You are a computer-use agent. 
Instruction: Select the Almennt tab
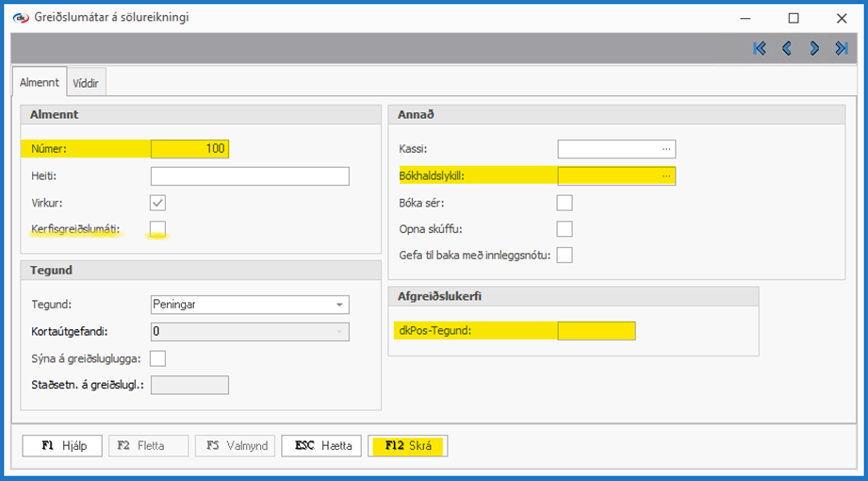pos(41,82)
